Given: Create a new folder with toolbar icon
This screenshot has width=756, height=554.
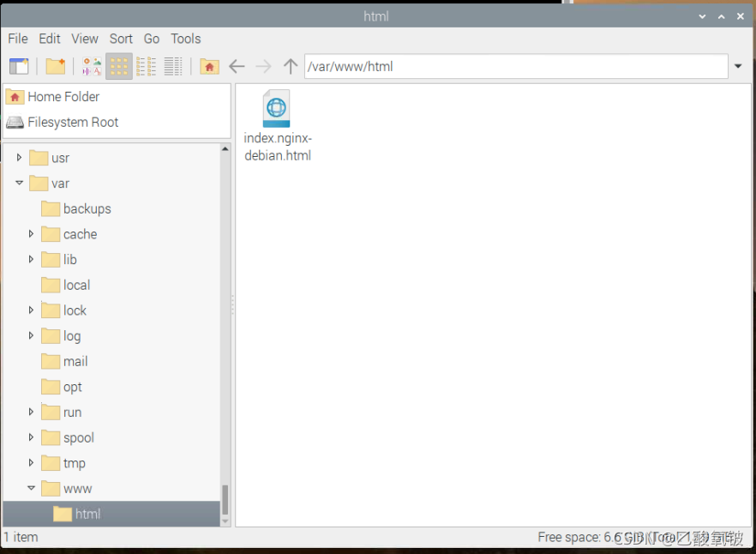Looking at the screenshot, I should [x=56, y=66].
